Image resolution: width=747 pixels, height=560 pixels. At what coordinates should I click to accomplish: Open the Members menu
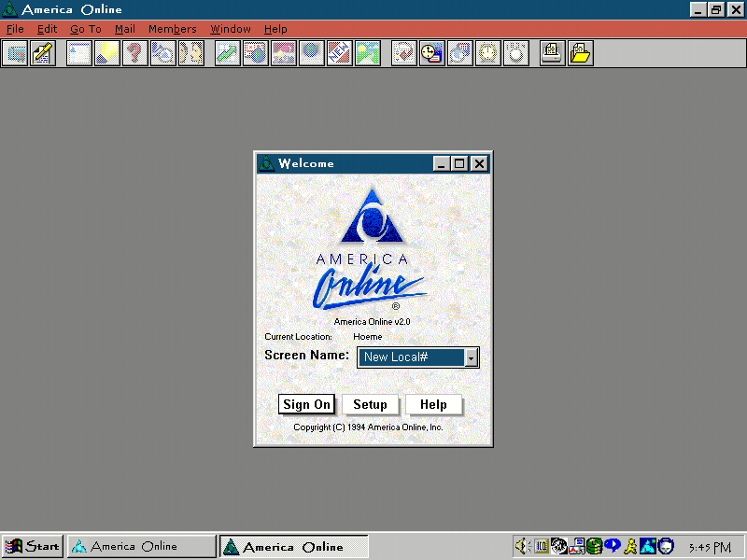click(172, 29)
